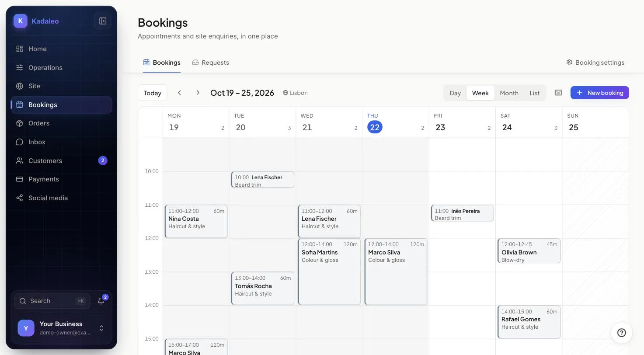This screenshot has width=644, height=355.
Task: Open Lena Fischer Haircut & style booking
Action: [329, 221]
